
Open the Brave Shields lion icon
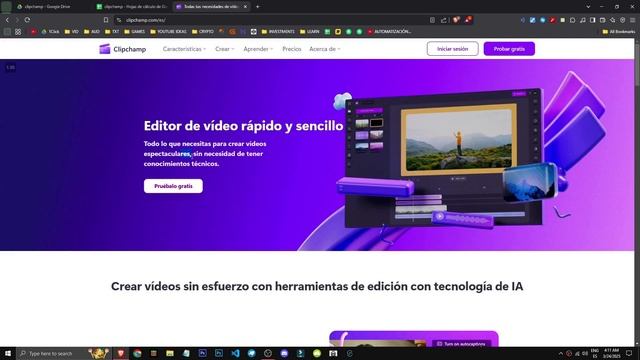tap(456, 20)
